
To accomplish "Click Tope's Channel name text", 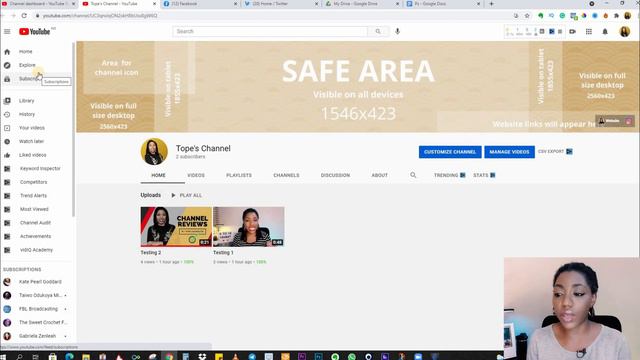I will point(203,149).
